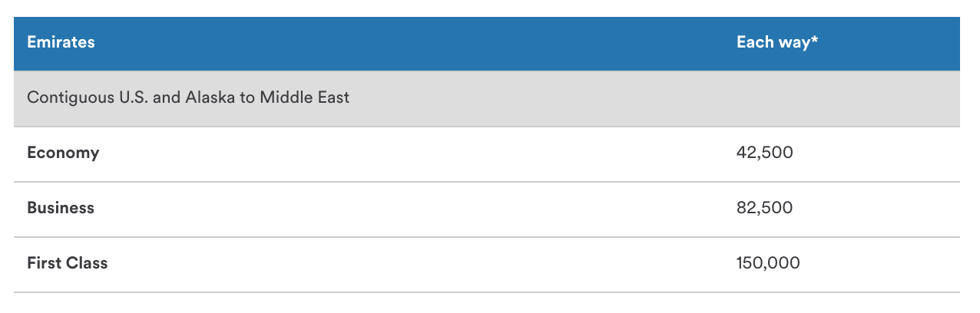Screen dimensions: 980x313
Task: Click the Emirates column header
Action: point(61,42)
